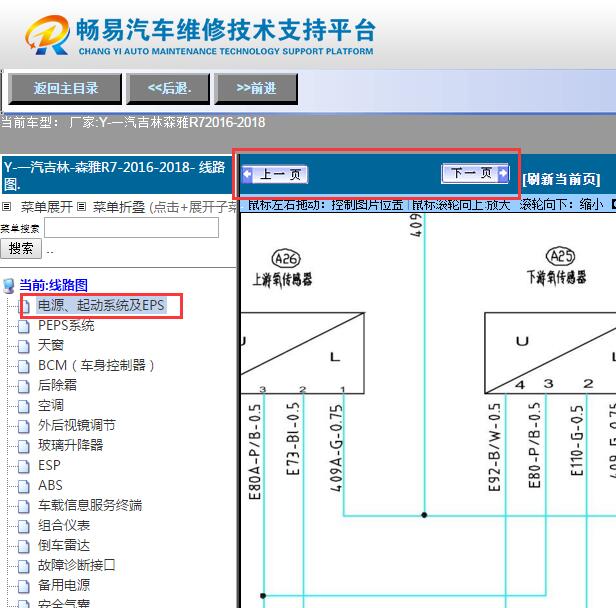Open the 玻璃升降器 tree item

pyautogui.click(x=70, y=445)
